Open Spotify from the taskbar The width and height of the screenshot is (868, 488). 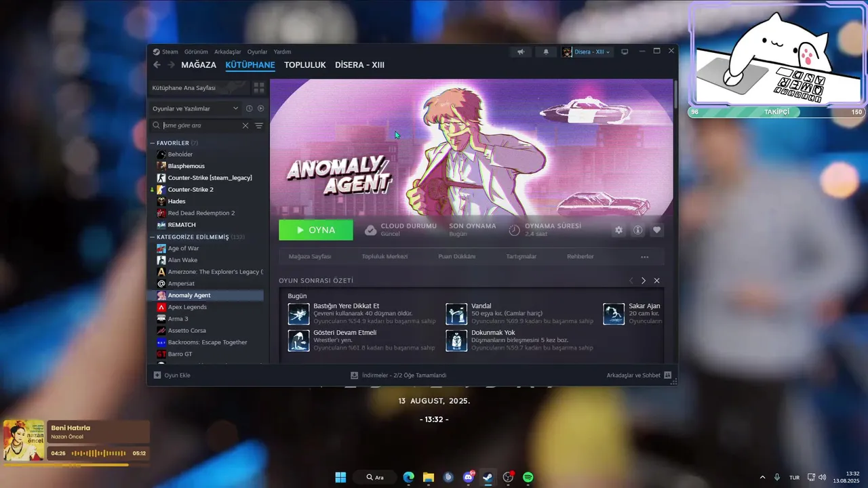(528, 477)
